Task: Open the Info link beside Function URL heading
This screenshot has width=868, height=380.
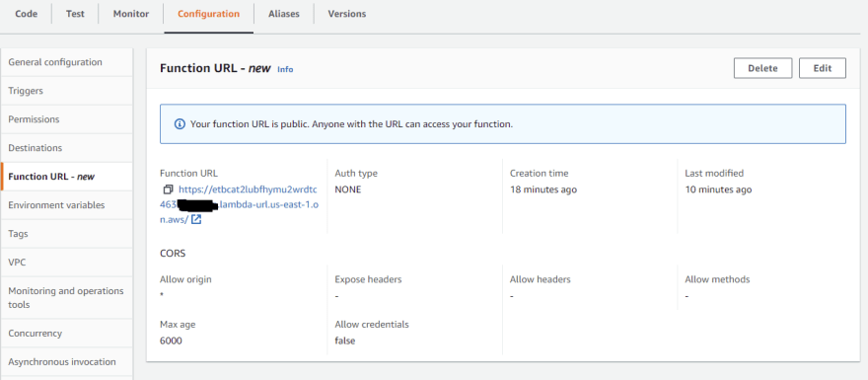Action: (x=285, y=69)
